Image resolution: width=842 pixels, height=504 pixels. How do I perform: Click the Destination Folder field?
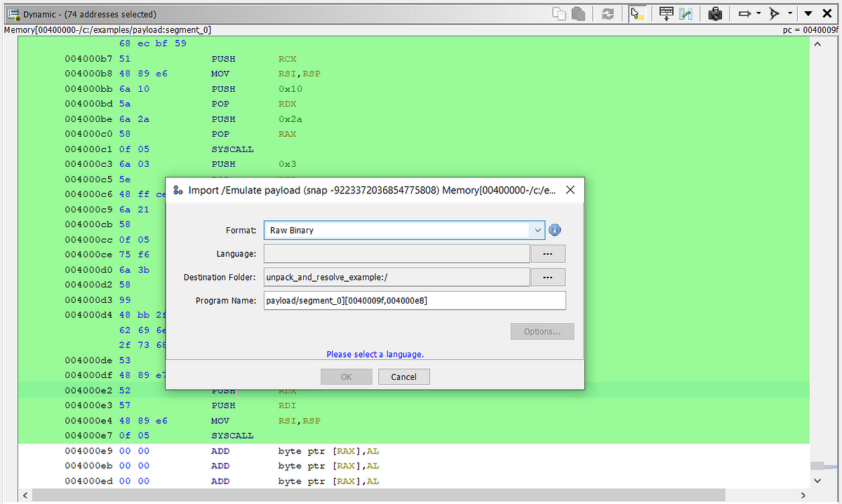tap(396, 277)
